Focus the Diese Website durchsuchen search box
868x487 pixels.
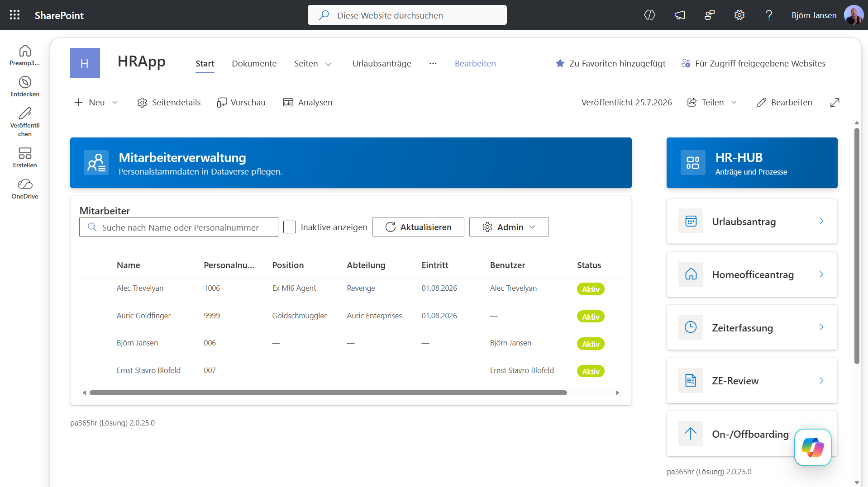click(407, 15)
